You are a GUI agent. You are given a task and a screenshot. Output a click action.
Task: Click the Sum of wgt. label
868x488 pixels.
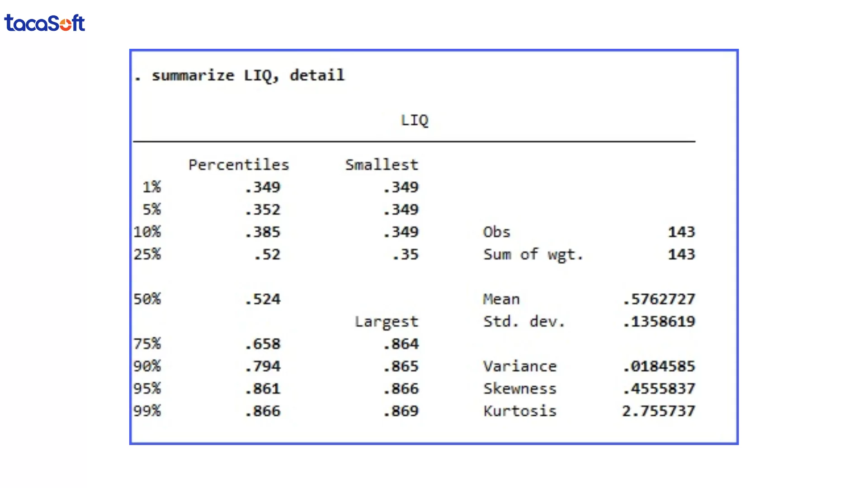pyautogui.click(x=533, y=255)
